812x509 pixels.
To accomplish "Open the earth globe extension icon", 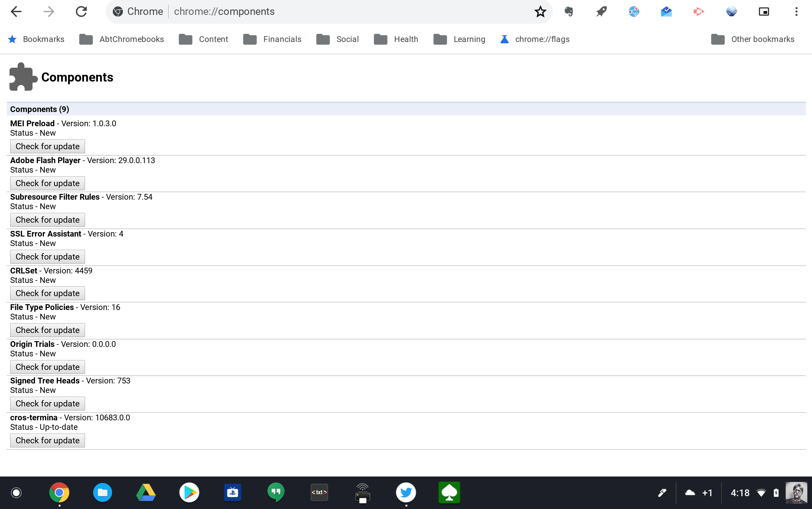I will click(731, 12).
